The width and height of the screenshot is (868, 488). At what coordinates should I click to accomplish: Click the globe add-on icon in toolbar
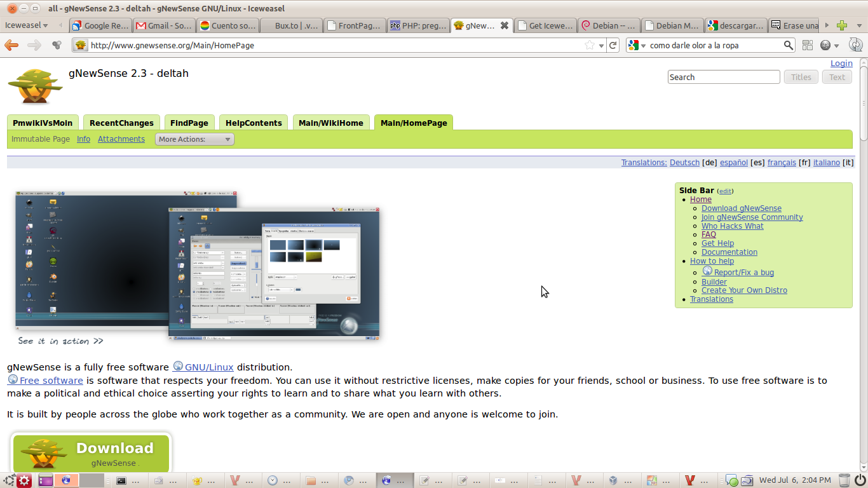point(825,45)
